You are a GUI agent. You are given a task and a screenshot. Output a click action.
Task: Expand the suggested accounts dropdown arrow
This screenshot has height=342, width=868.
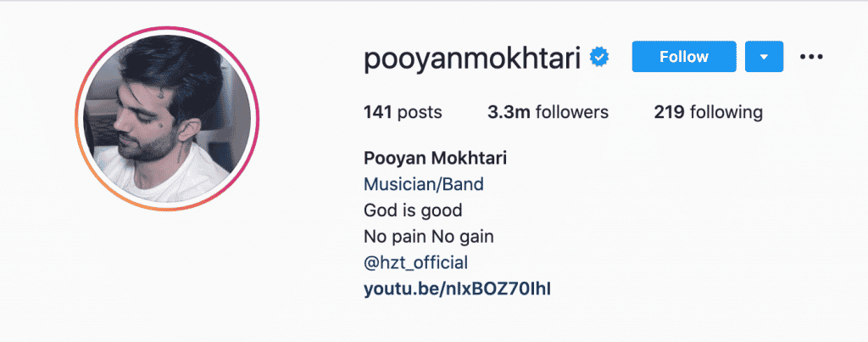[x=763, y=57]
